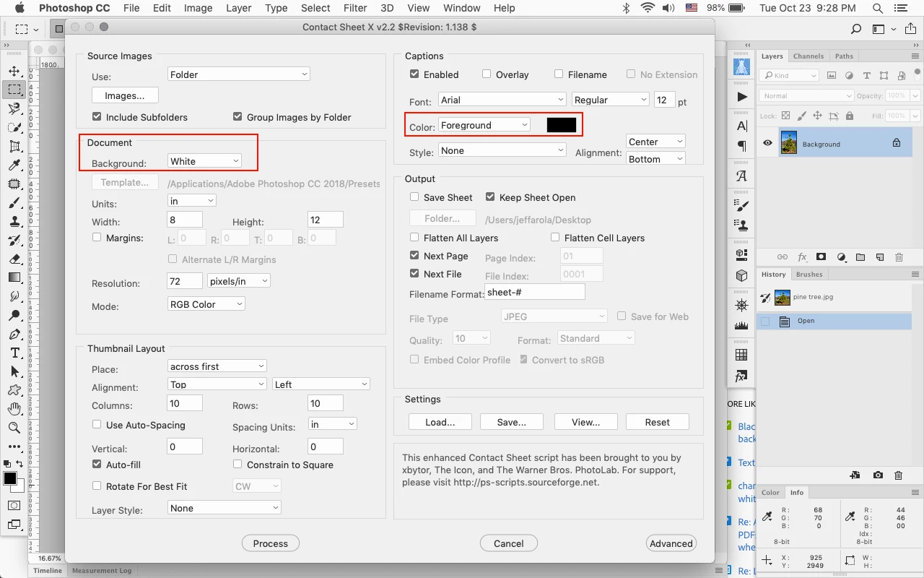Image resolution: width=924 pixels, height=578 pixels.
Task: Click the Filename Format field sheet-#
Action: pos(535,292)
